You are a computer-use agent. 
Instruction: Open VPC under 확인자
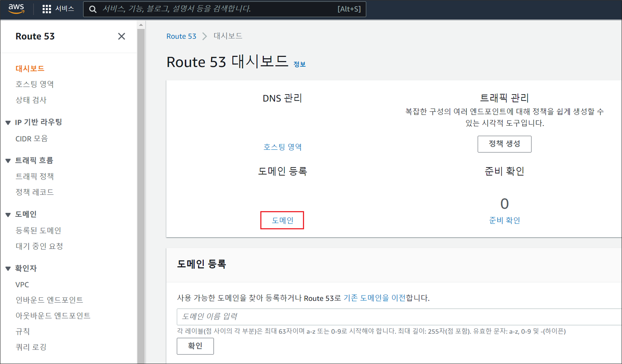pos(22,285)
